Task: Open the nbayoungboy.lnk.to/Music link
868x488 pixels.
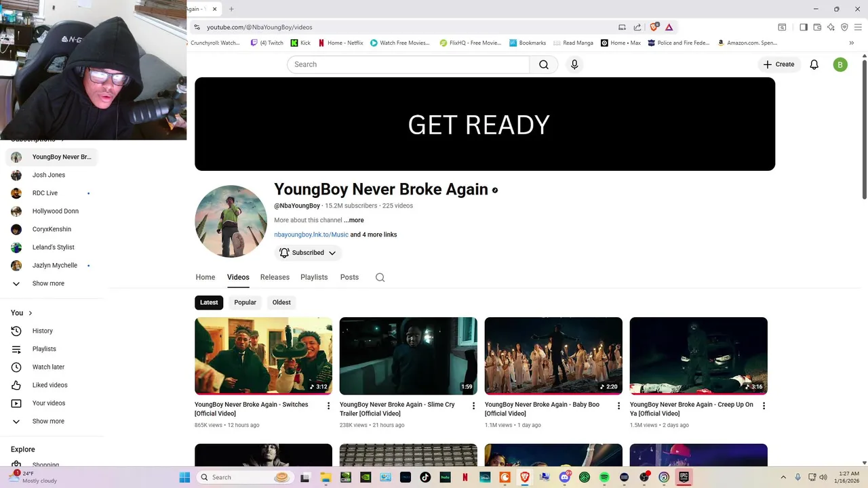Action: pos(311,235)
